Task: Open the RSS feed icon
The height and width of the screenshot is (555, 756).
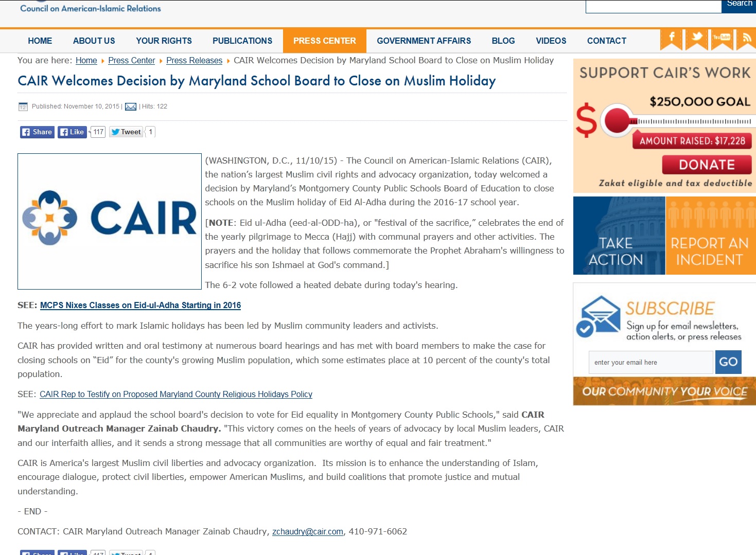Action: click(x=746, y=39)
